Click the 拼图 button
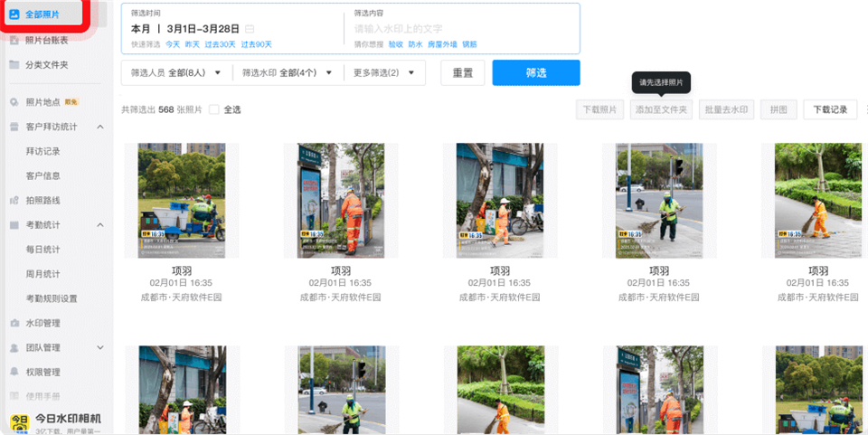868x435 pixels. pyautogui.click(x=778, y=109)
